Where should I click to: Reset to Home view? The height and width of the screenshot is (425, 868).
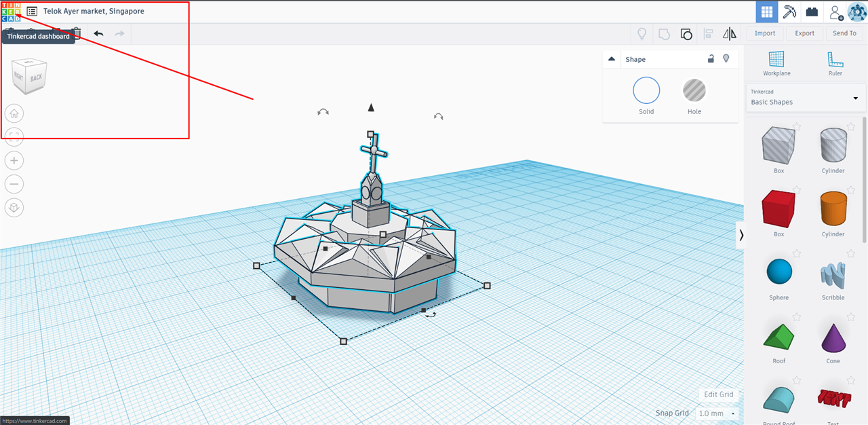click(x=14, y=113)
